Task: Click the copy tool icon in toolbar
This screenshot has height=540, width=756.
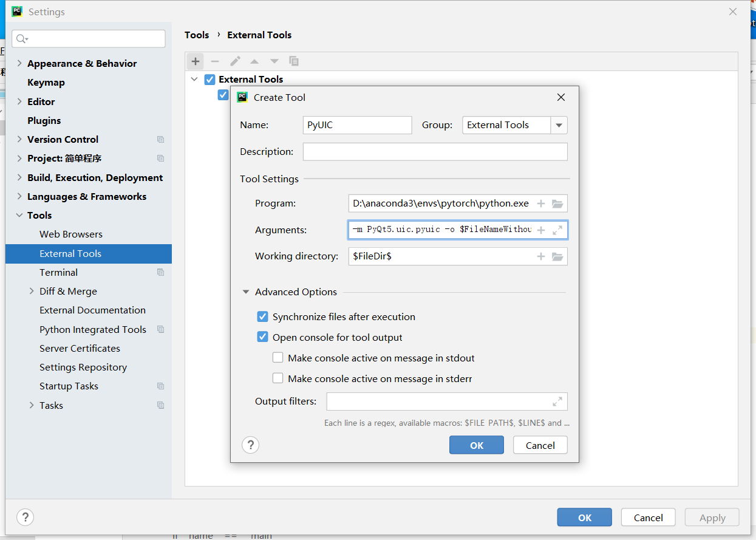Action: (294, 61)
